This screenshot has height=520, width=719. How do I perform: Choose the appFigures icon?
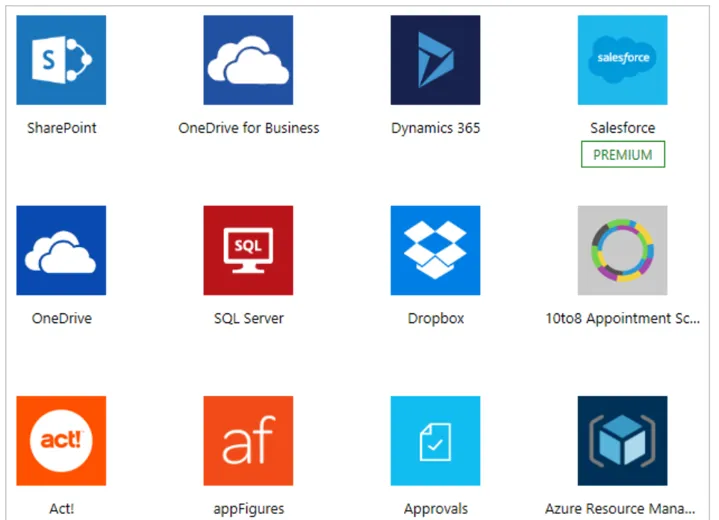(248, 441)
